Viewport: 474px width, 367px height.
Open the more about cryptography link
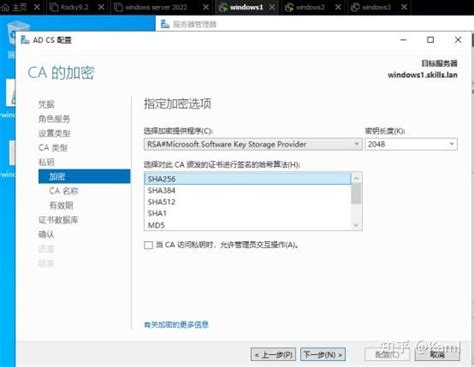pos(176,324)
